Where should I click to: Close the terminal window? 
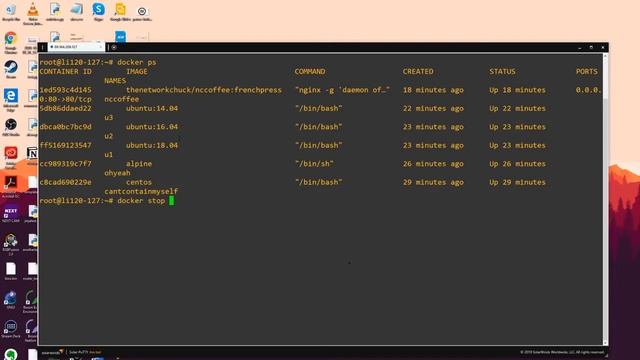(x=603, y=48)
